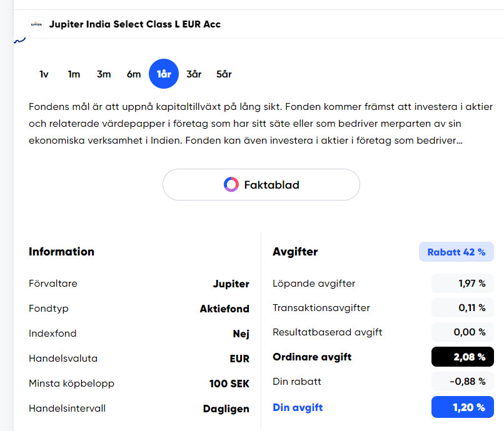Show the 5år performance period

point(224,74)
